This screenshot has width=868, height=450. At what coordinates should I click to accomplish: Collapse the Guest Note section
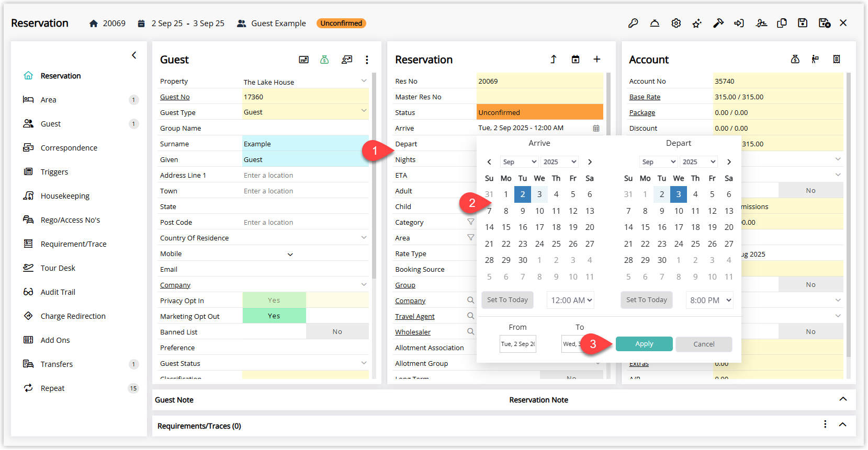[843, 399]
